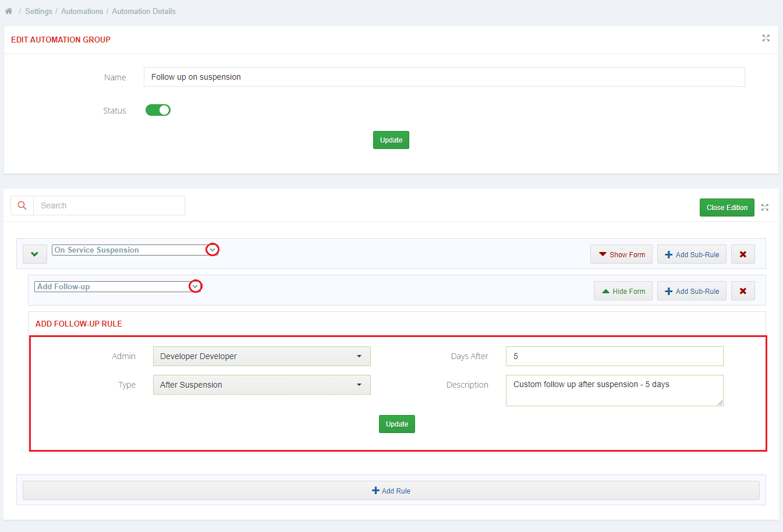Click Update button under Status

click(x=391, y=140)
